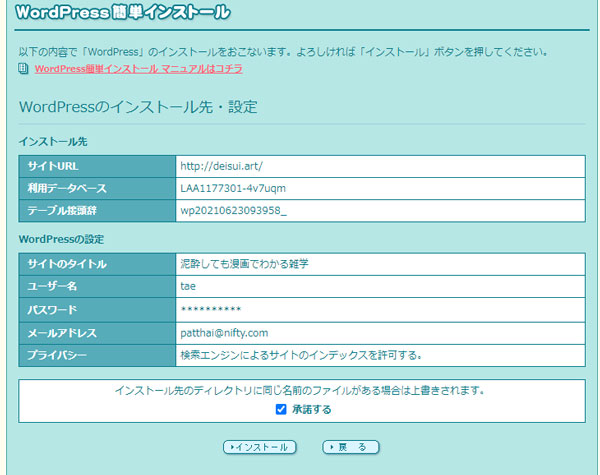The image size is (600, 475).
Task: Select the privacy text 検索エンジンによるサイトのインデックスを許可する。
Action: click(301, 355)
